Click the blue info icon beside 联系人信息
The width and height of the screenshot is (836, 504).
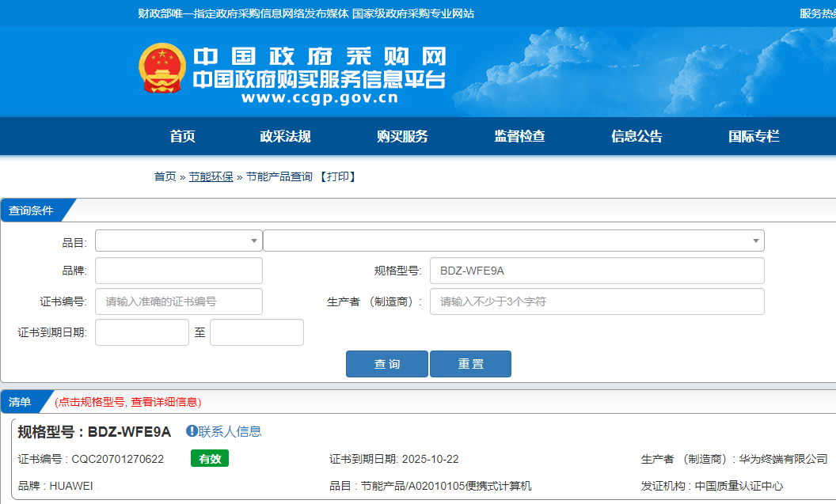point(192,431)
